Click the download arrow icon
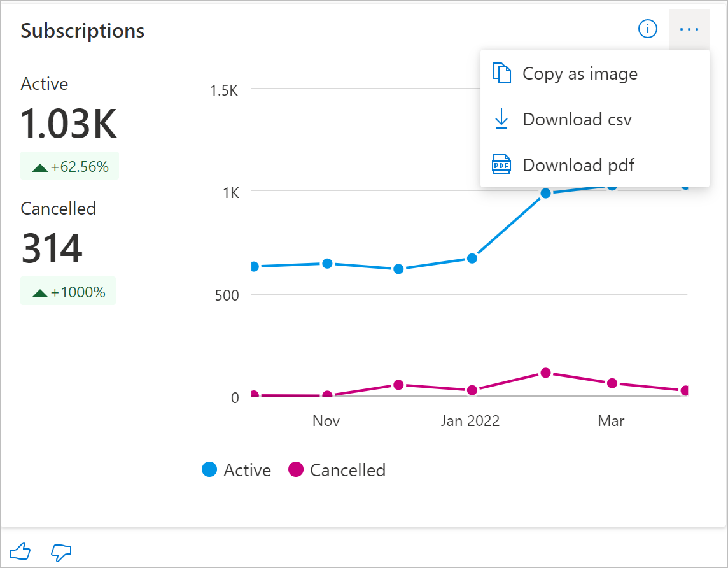 pos(501,119)
